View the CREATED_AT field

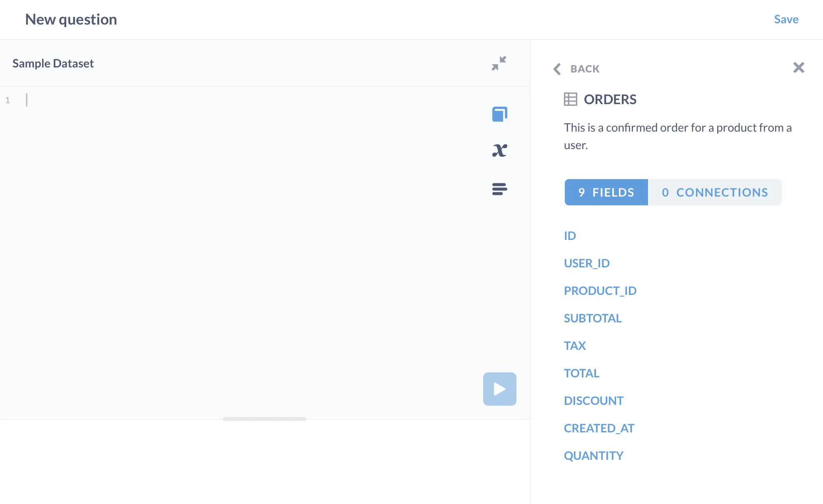pyautogui.click(x=599, y=428)
